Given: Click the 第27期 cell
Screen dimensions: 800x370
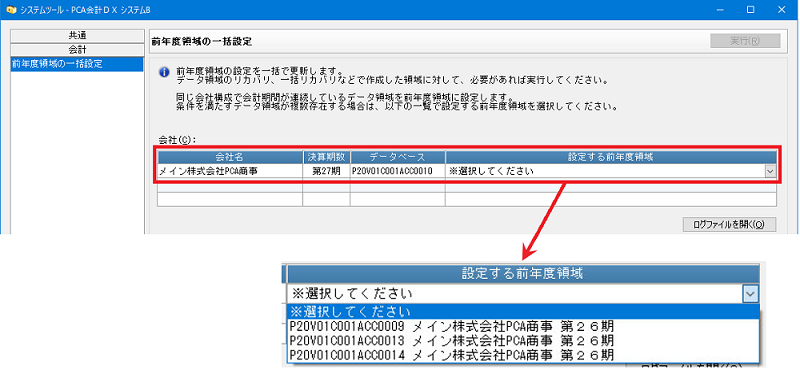Looking at the screenshot, I should 327,171.
